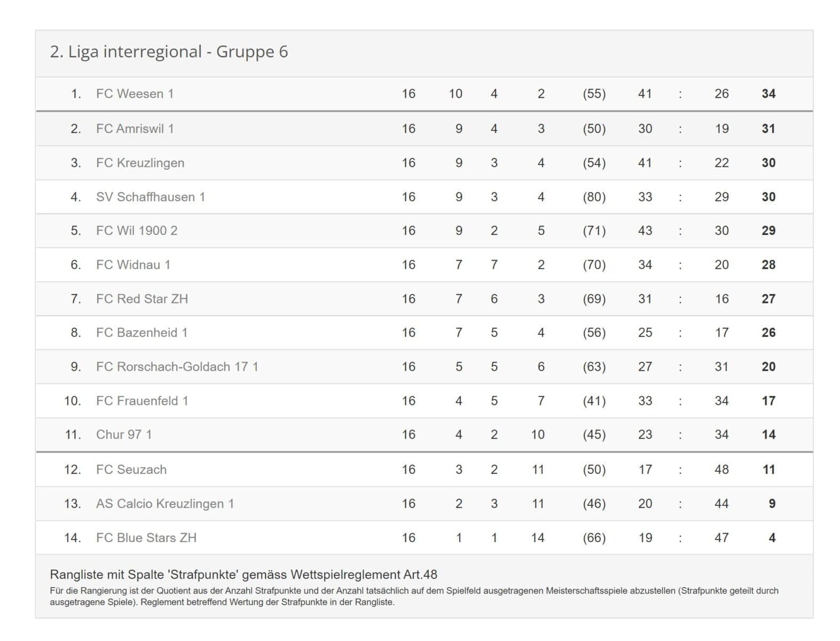Select FC Blue Stars ZH team entry
The image size is (840, 641).
(146, 538)
